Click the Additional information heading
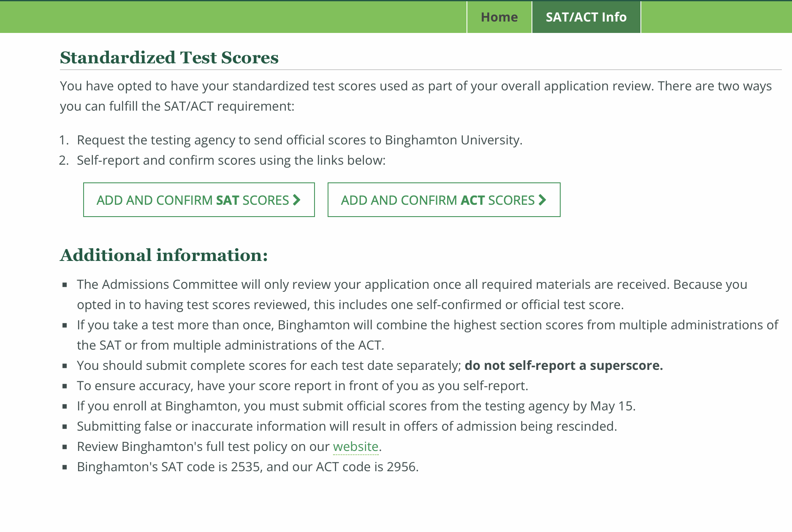 [x=164, y=255]
